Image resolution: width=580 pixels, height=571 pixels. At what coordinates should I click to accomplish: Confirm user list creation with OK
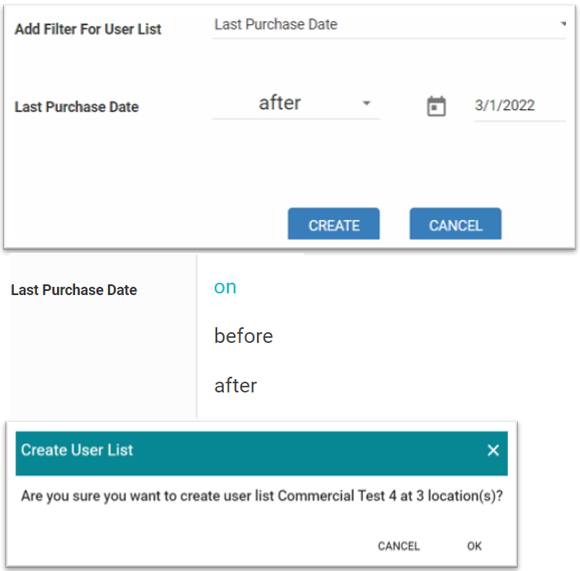[474, 546]
